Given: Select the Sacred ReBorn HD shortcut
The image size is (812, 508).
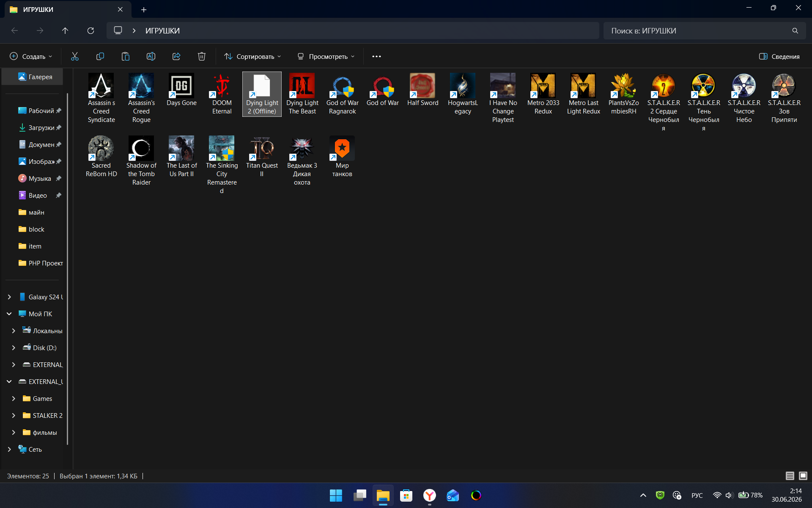Looking at the screenshot, I should click(101, 157).
